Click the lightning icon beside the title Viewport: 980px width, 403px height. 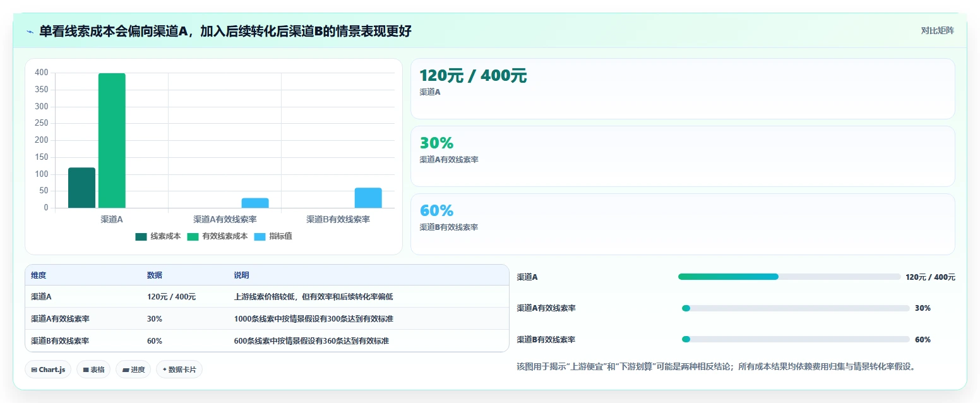pyautogui.click(x=30, y=31)
